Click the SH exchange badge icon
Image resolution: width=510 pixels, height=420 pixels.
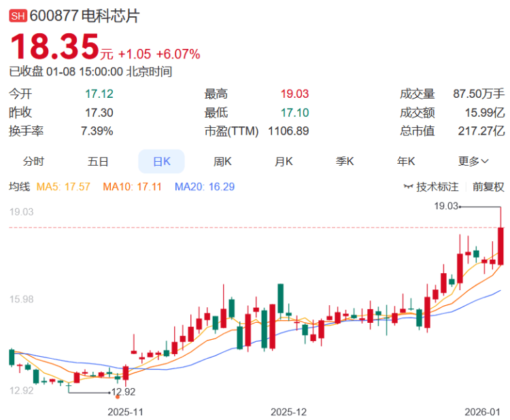coord(18,16)
